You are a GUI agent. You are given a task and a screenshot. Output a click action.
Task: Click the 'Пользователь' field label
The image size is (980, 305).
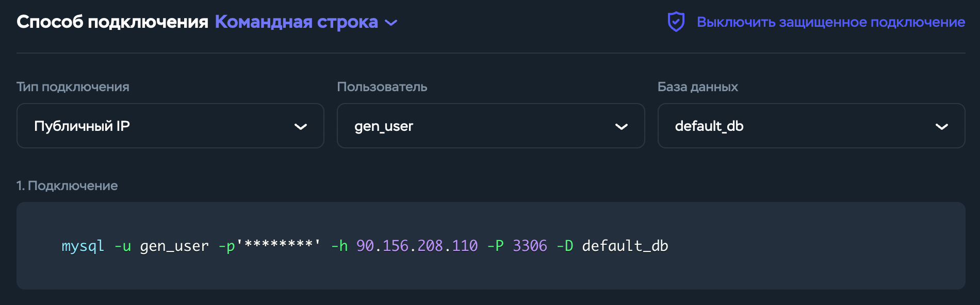(x=382, y=87)
